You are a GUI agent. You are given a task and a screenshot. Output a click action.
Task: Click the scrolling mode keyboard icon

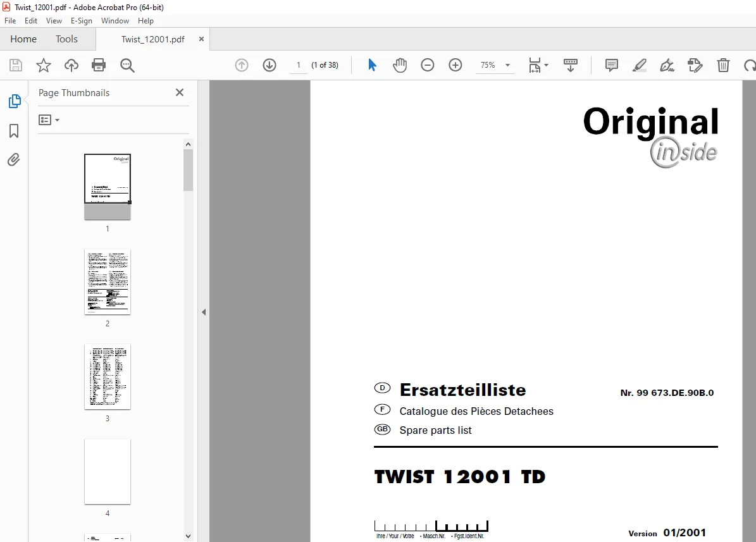pos(571,65)
